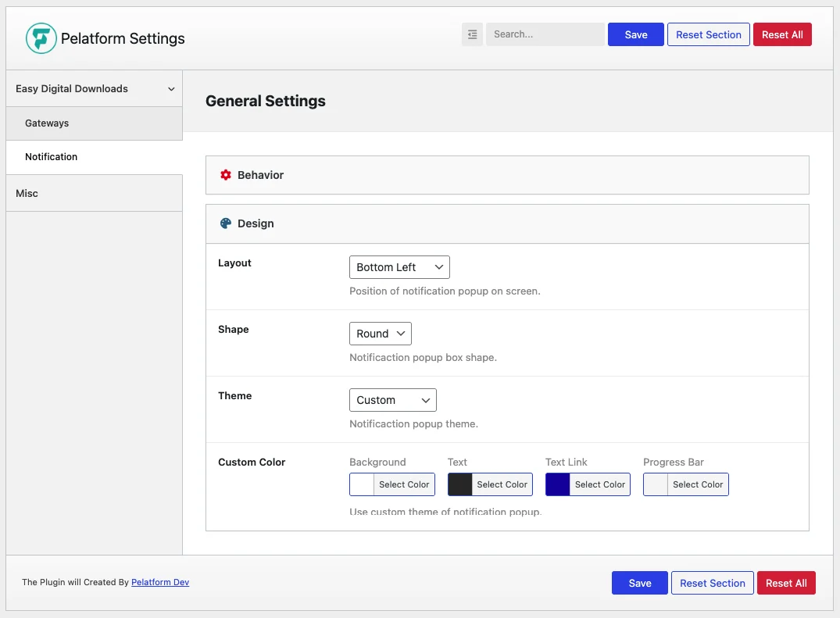Click the General Settings heading
Viewport: 840px width, 618px height.
pyautogui.click(x=266, y=101)
